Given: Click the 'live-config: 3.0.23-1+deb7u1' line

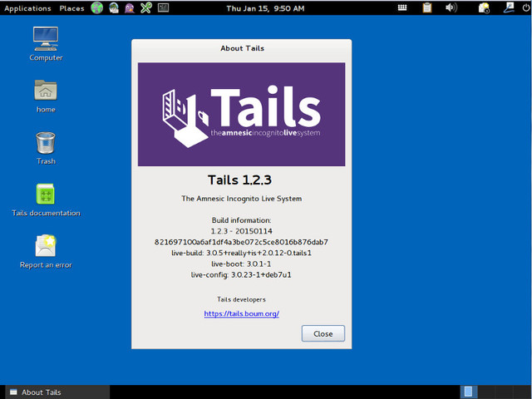Looking at the screenshot, I should pos(241,274).
